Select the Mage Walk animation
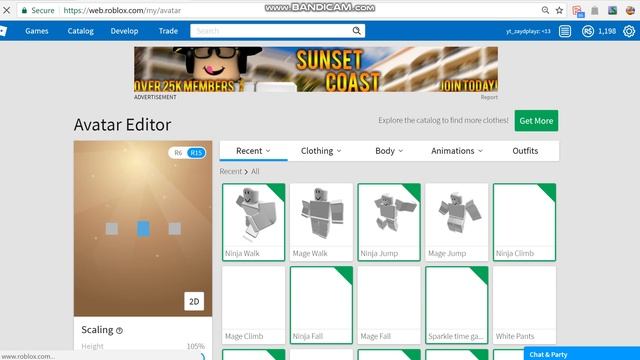 point(321,222)
